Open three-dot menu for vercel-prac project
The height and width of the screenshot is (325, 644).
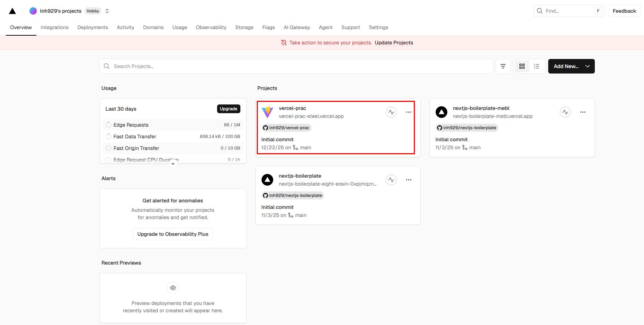click(409, 112)
